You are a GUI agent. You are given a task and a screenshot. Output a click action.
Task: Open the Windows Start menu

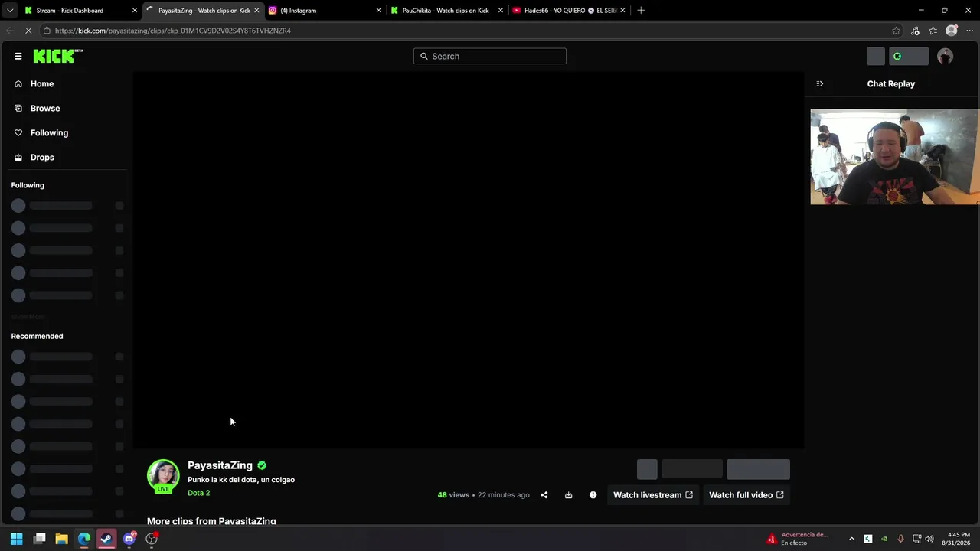pos(16,539)
